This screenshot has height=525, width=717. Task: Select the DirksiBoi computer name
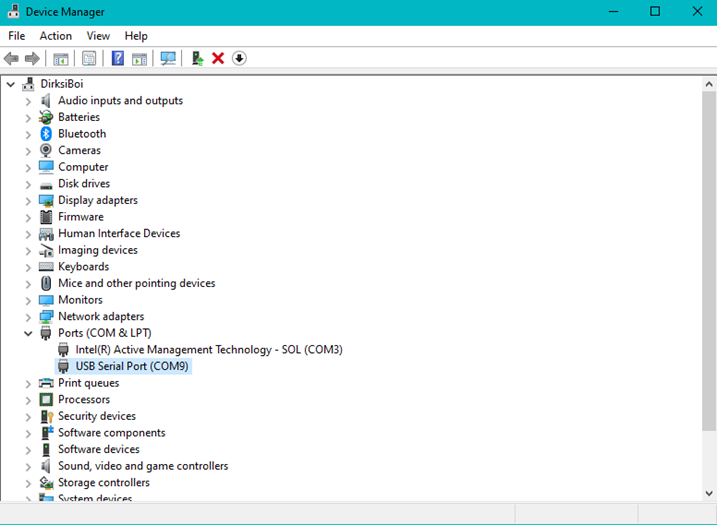point(62,84)
